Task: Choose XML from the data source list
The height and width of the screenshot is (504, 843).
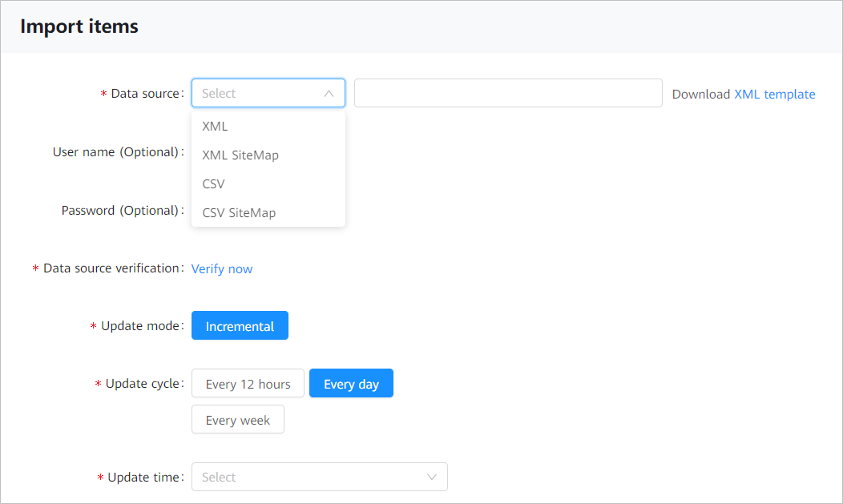Action: (215, 127)
